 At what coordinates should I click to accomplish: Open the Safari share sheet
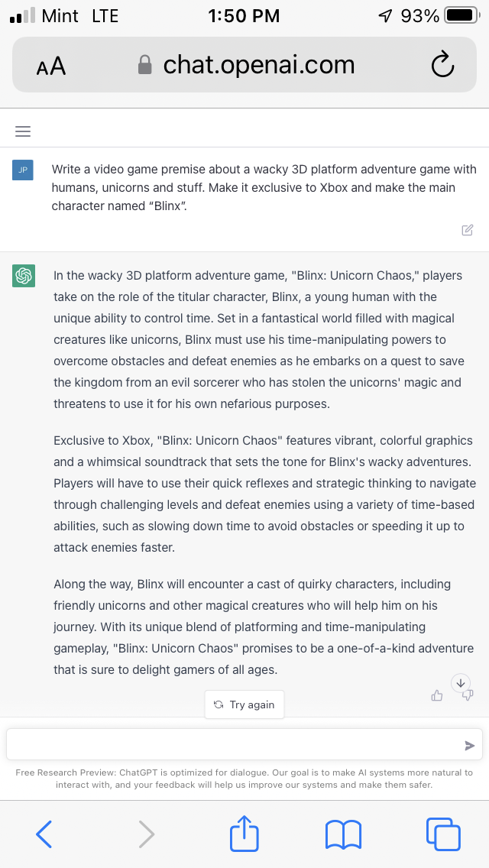click(x=244, y=831)
